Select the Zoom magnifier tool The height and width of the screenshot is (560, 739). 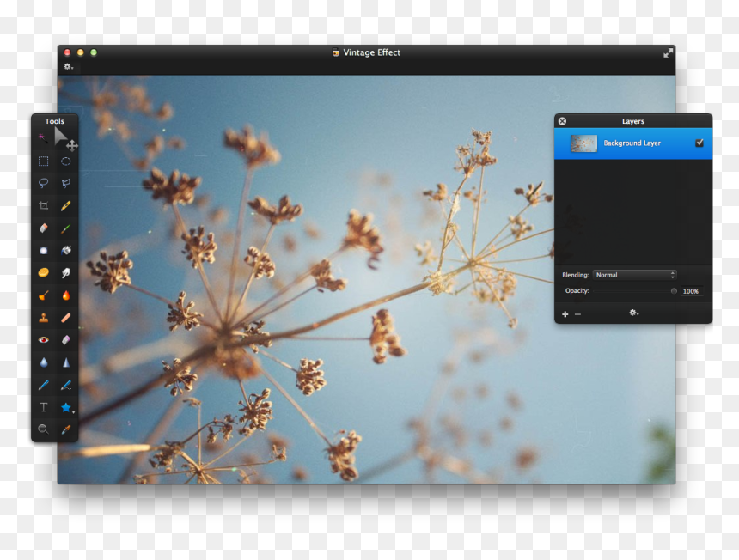43,429
